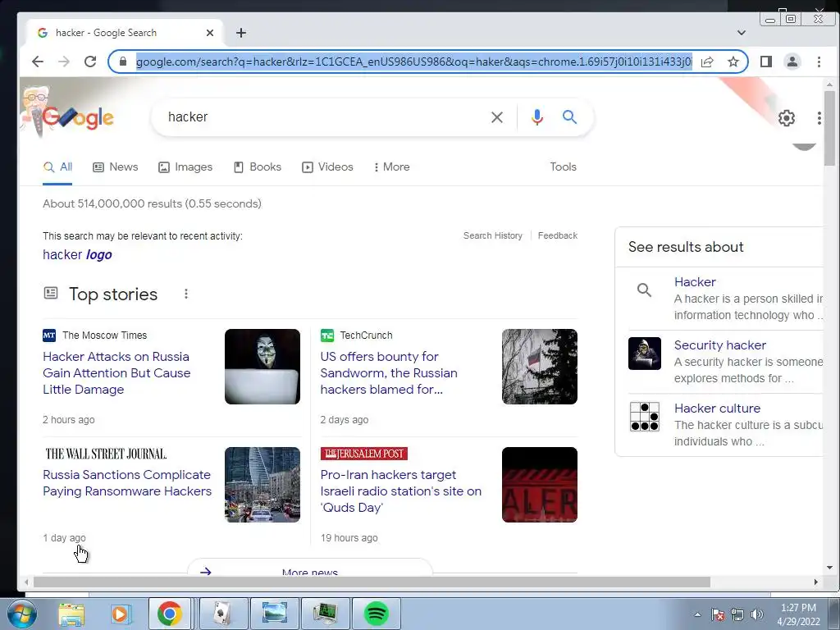Click the Anonymous mask story thumbnail
The width and height of the screenshot is (840, 630).
click(x=262, y=367)
